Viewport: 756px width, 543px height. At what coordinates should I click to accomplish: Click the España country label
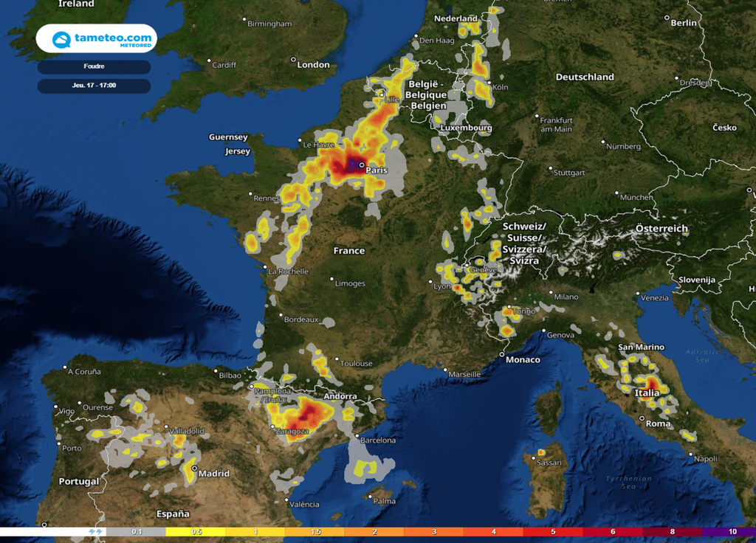click(173, 514)
